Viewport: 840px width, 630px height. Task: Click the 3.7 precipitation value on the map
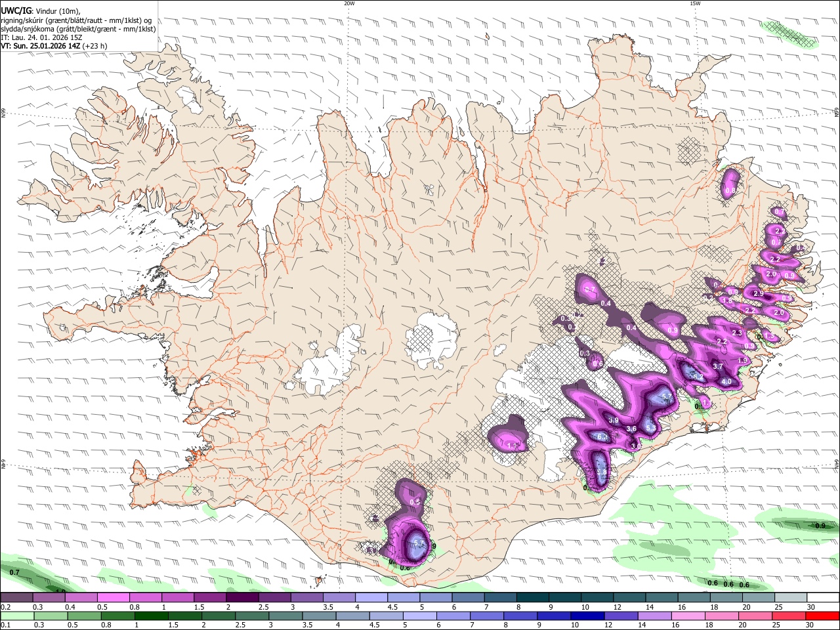click(x=718, y=366)
